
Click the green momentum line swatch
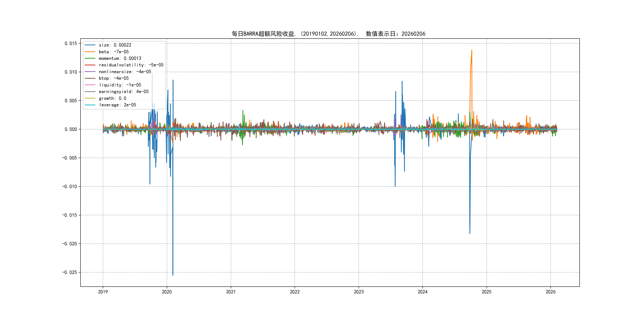[90, 58]
